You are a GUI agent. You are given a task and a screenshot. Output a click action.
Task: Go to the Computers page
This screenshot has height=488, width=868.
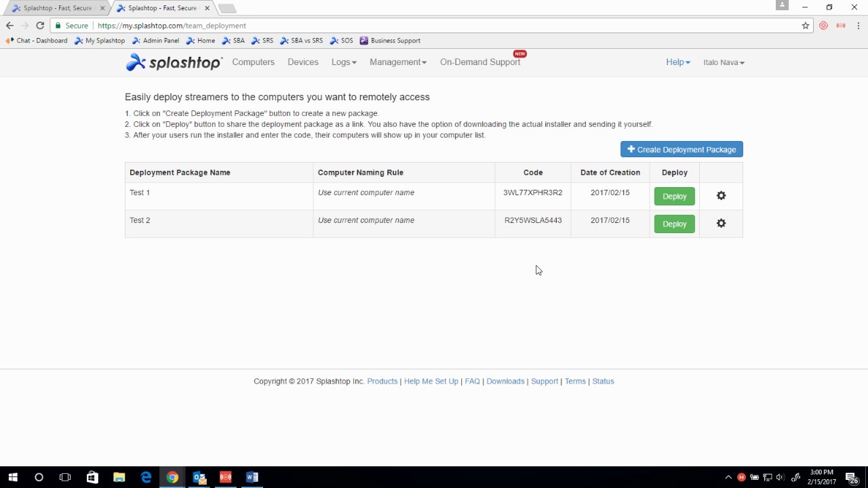pyautogui.click(x=253, y=62)
